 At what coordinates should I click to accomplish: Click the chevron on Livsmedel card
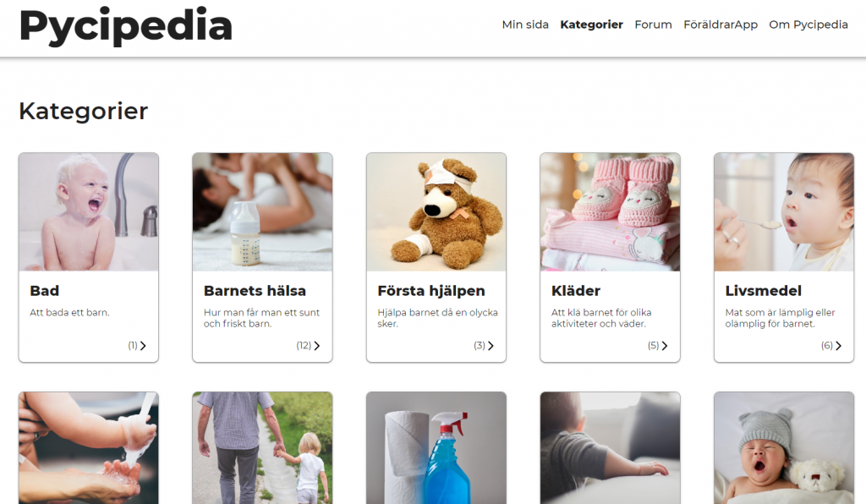click(x=838, y=346)
